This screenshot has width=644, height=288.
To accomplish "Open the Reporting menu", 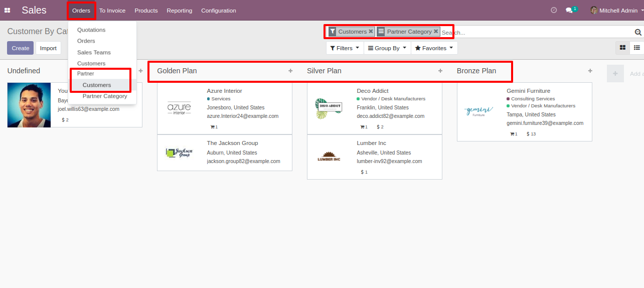I will point(180,11).
